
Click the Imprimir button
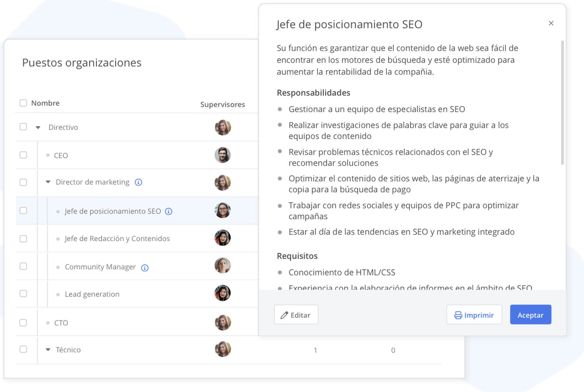(x=474, y=315)
